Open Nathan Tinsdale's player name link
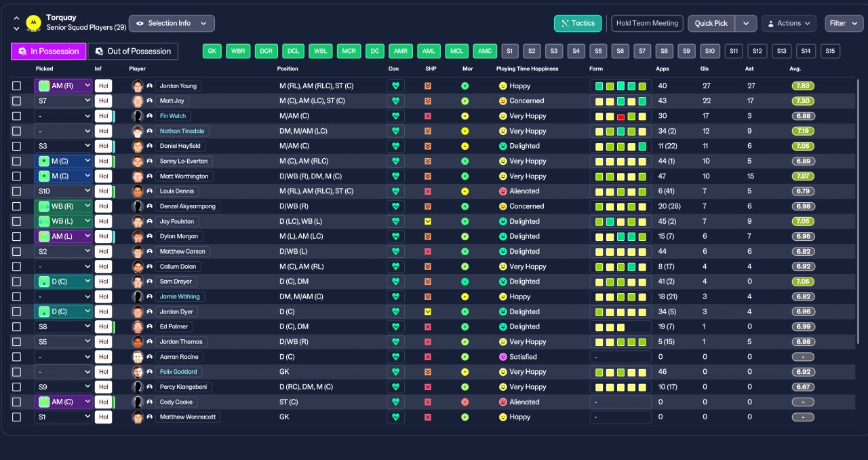This screenshot has height=460, width=868. coord(182,131)
